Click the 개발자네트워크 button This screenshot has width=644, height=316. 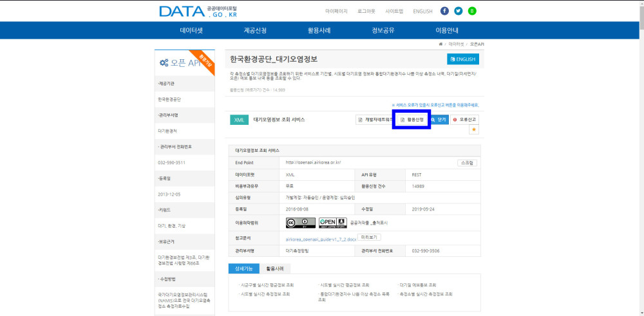pyautogui.click(x=374, y=120)
